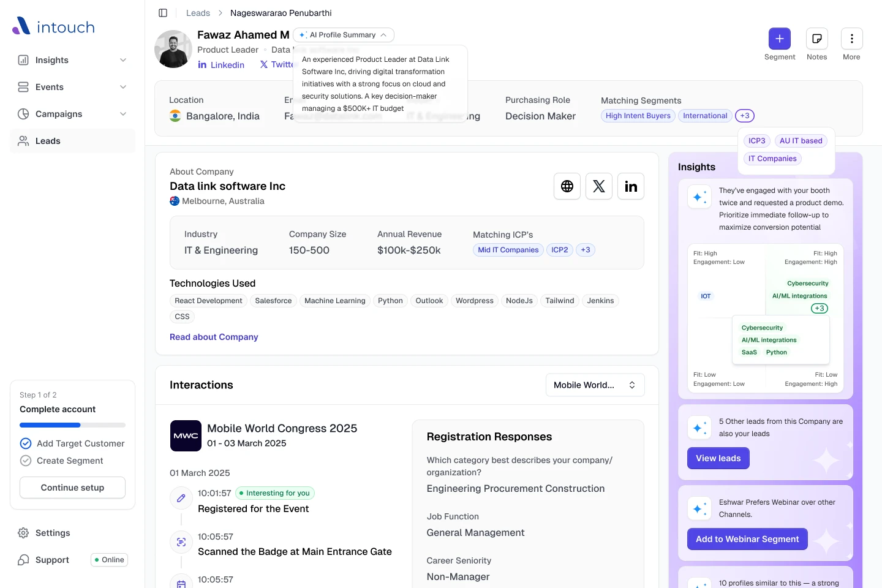Click the React Development technology tag
This screenshot has width=882, height=588.
point(208,301)
